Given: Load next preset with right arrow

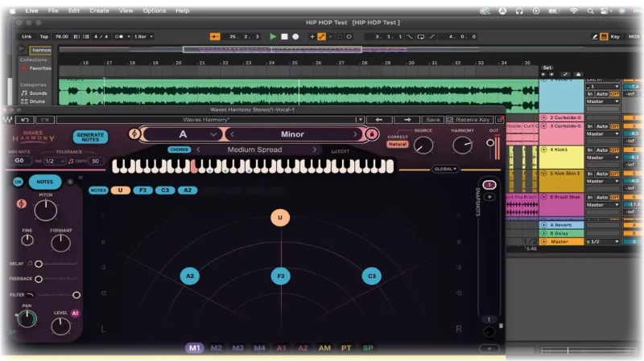Looking at the screenshot, I should point(407,120).
